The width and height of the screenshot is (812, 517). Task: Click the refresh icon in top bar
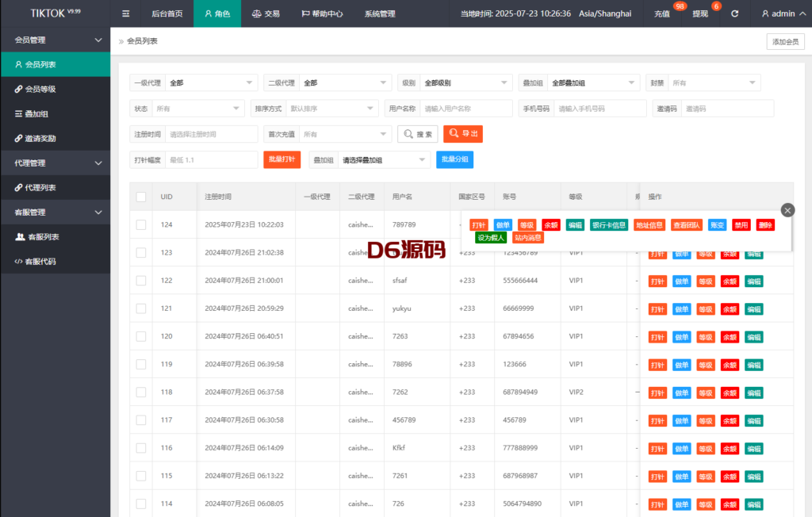(x=735, y=13)
